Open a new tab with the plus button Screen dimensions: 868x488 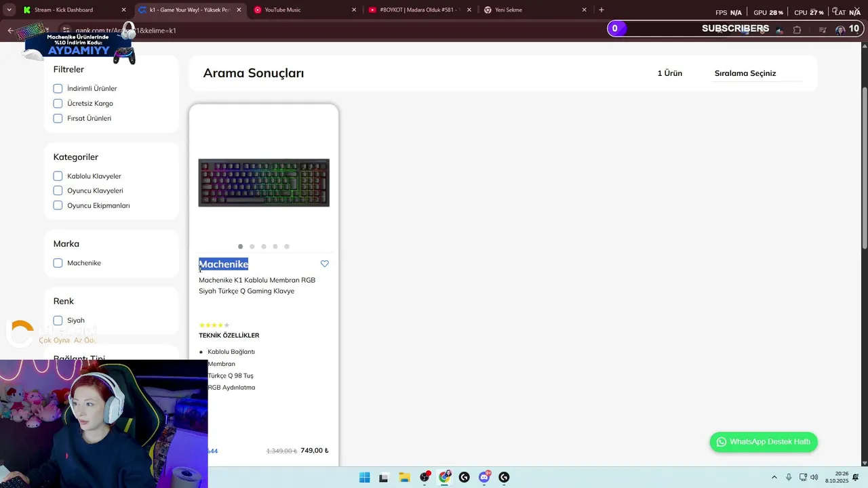point(601,9)
